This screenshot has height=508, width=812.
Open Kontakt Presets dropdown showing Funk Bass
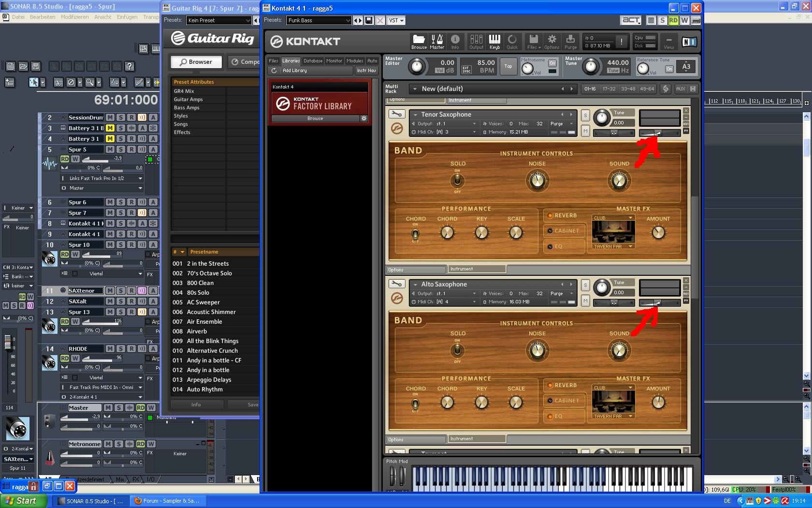[319, 20]
